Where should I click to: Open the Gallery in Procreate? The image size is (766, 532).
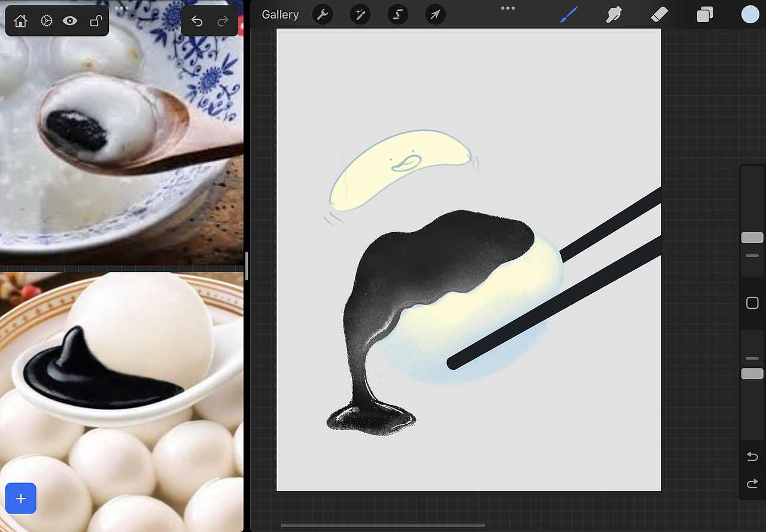[x=280, y=15]
